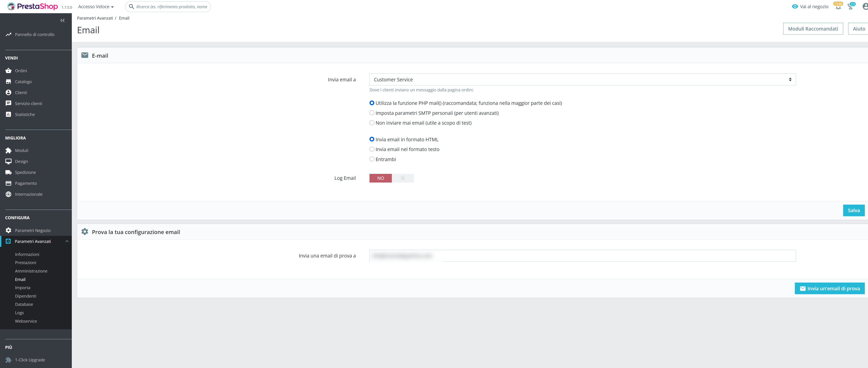Screen dimensions: 868x368
Task: Open Importa submenu item
Action: 23,288
